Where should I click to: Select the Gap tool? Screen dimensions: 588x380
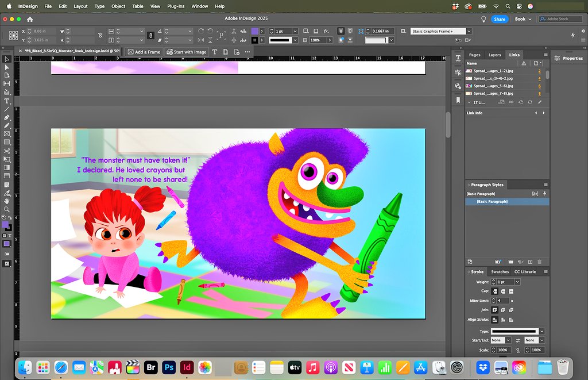(7, 84)
